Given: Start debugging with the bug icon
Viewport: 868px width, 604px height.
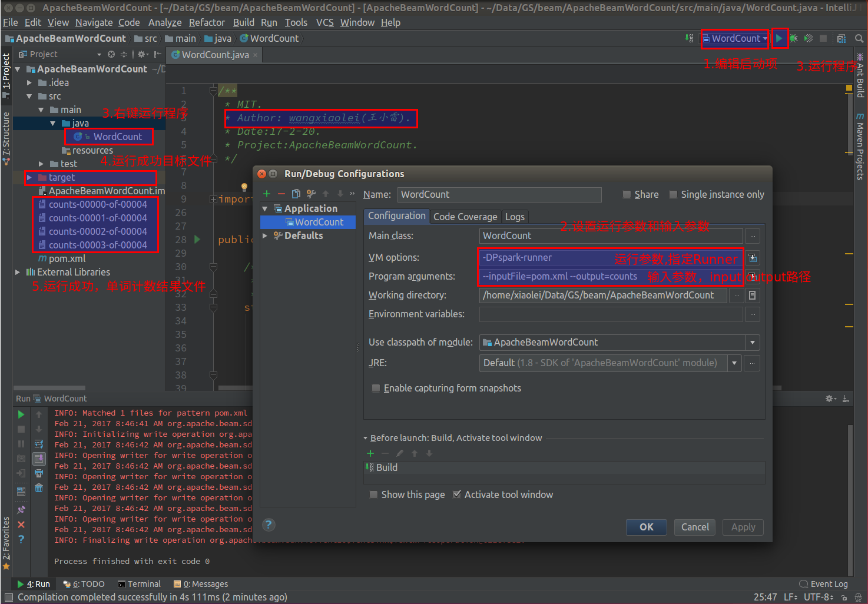Looking at the screenshot, I should pos(793,38).
